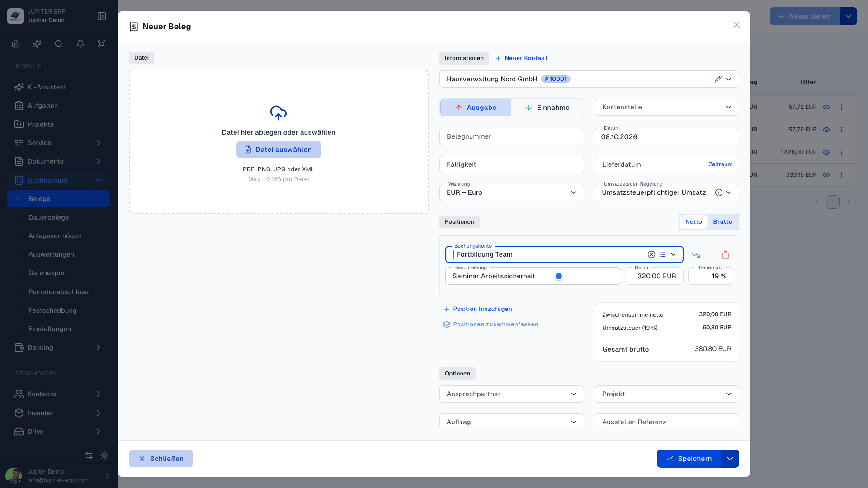
Task: Click Position hinzufügen link
Action: click(x=478, y=309)
